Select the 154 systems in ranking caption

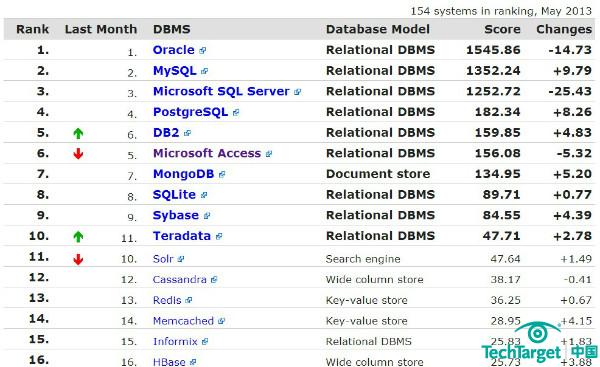click(x=501, y=11)
